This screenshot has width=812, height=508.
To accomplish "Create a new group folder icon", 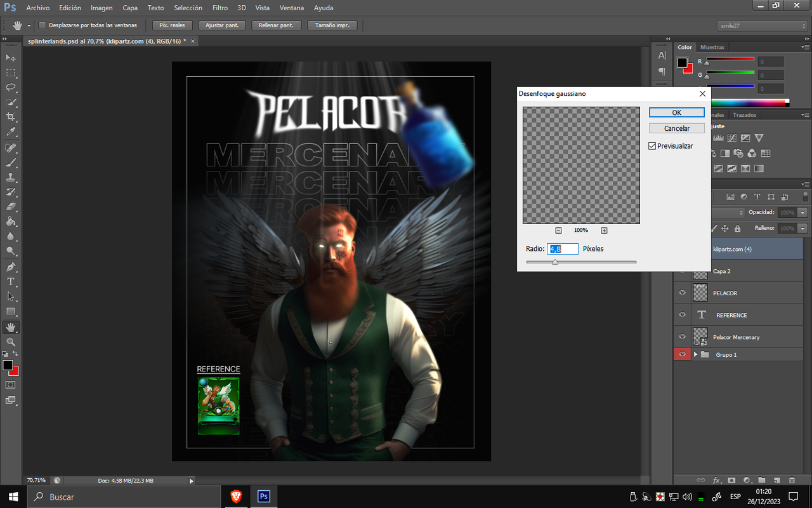I will click(762, 481).
